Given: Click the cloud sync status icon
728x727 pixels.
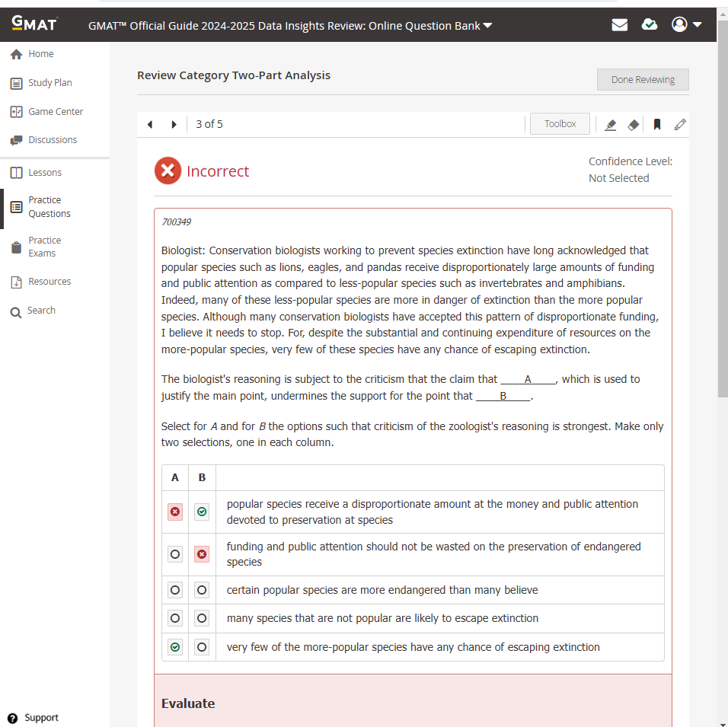Looking at the screenshot, I should pos(650,25).
